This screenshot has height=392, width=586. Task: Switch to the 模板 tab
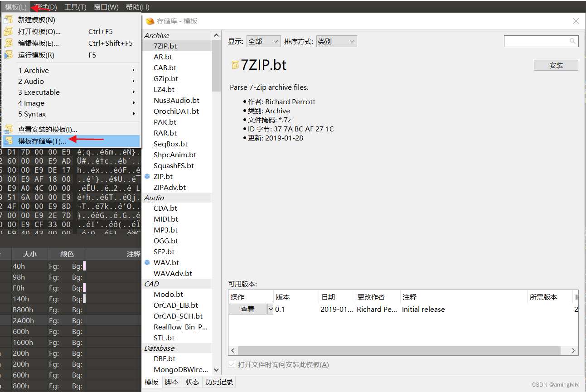point(151,382)
